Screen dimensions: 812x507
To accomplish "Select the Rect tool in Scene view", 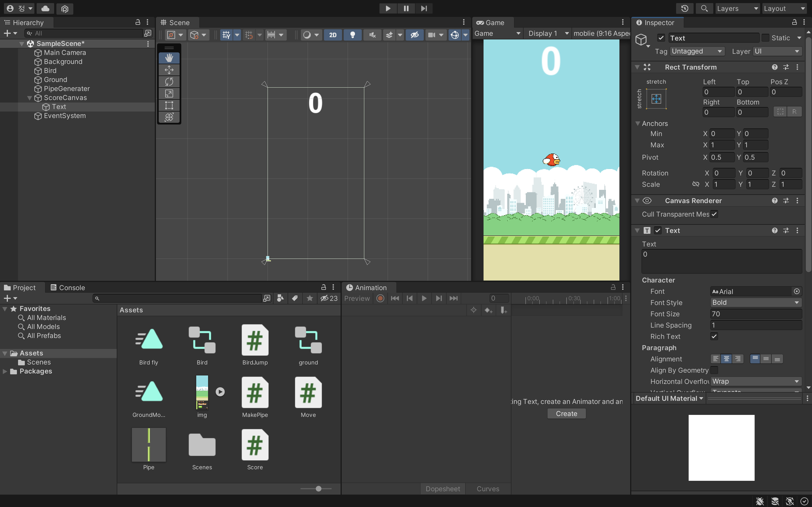I will pyautogui.click(x=169, y=105).
